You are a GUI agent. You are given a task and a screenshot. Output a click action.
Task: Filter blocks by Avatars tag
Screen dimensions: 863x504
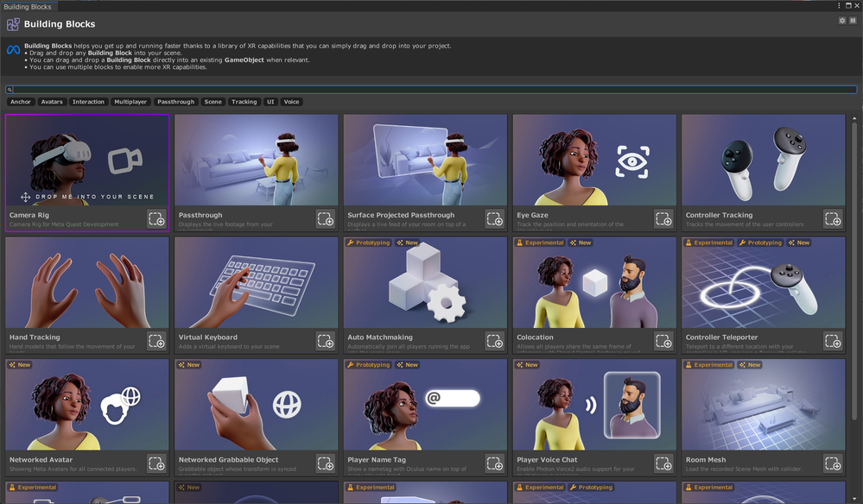[x=52, y=102]
